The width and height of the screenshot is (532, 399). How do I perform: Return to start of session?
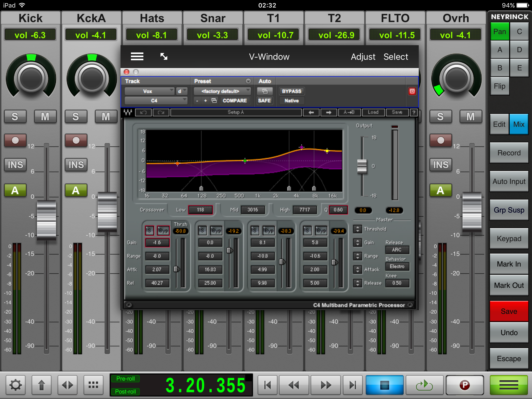[267, 385]
